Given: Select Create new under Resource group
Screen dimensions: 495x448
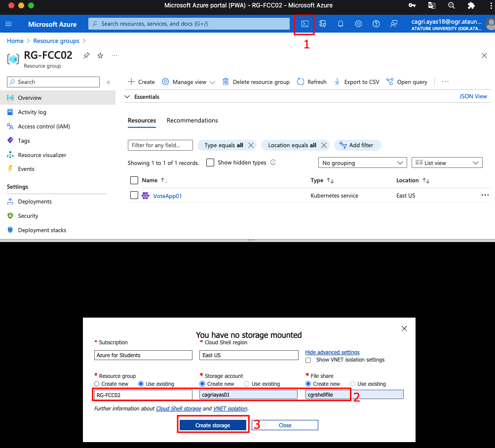Looking at the screenshot, I should click(97, 384).
